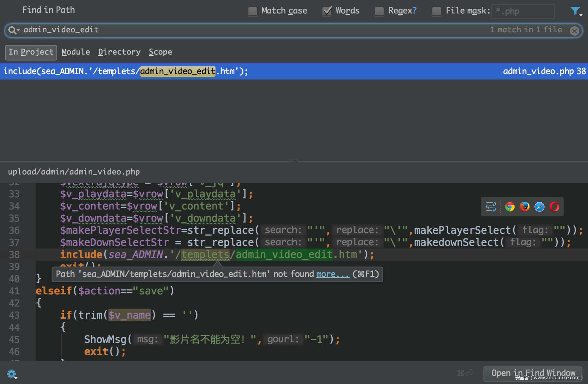588x384 pixels.
Task: Open preview in Safari browser
Action: pos(540,206)
